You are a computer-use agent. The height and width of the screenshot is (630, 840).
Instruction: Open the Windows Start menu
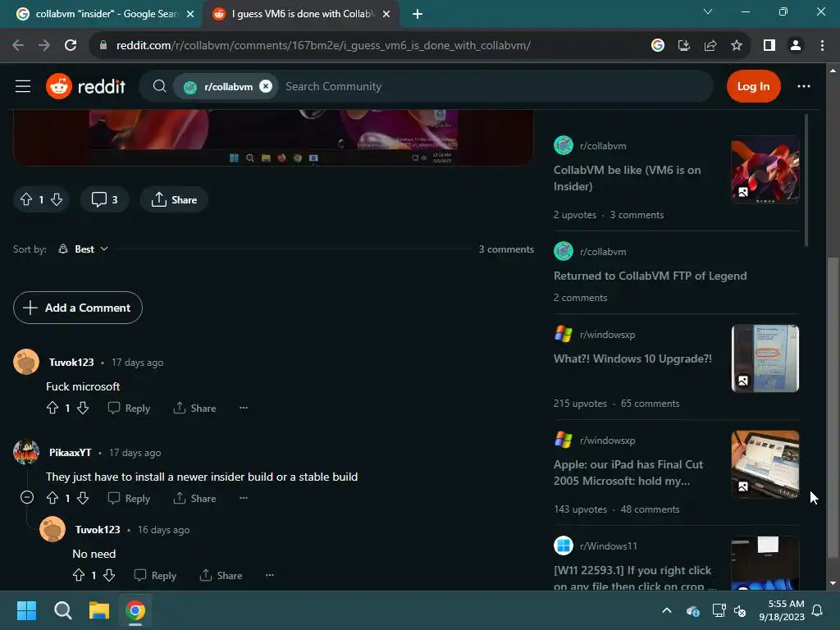coord(26,610)
